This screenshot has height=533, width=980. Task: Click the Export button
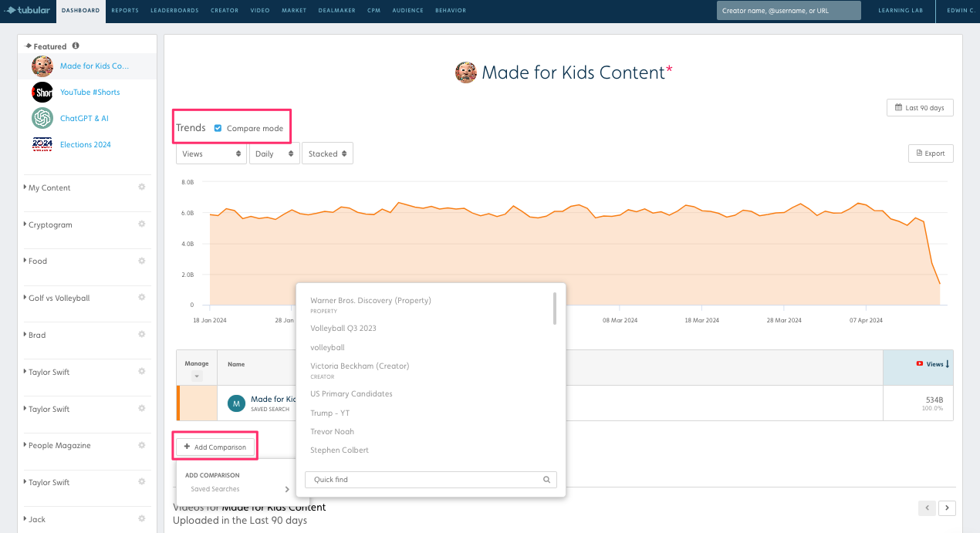click(x=931, y=153)
